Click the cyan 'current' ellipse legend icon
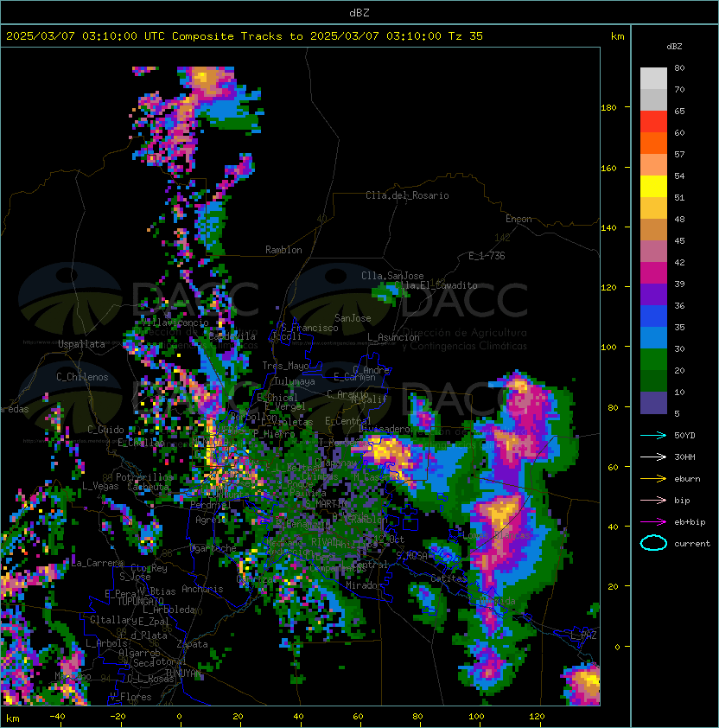Screen dimensions: 719x728 653,543
